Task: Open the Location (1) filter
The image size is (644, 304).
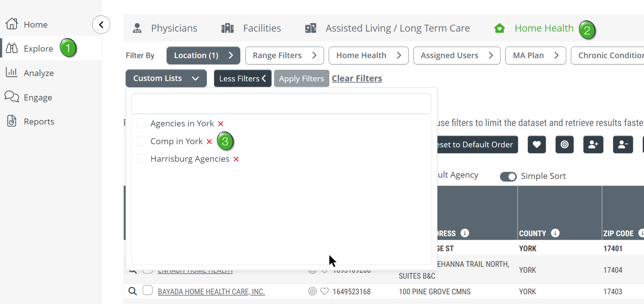Action: pos(203,55)
